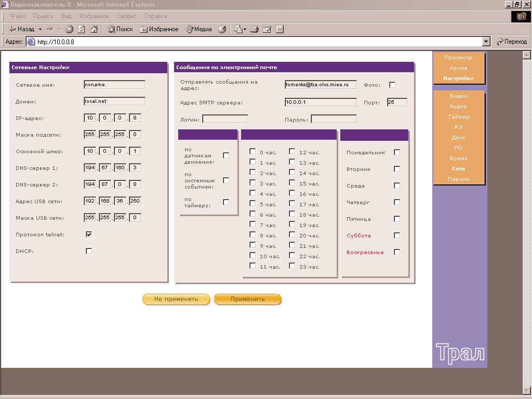Click the Print toolbar icon
532x399 pixels.
[255, 29]
